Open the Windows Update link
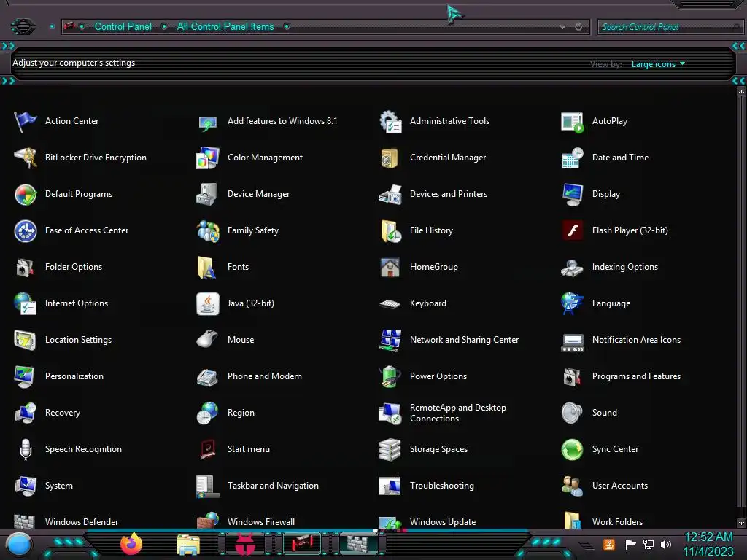This screenshot has height=560, width=747. point(443,522)
